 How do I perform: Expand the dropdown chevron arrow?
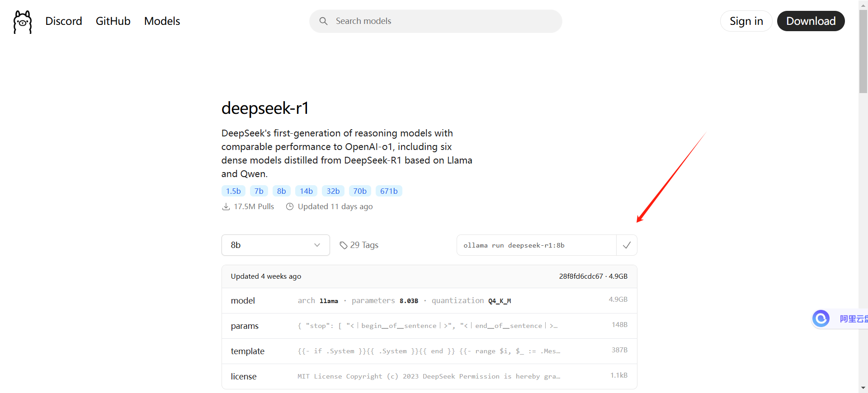point(317,245)
